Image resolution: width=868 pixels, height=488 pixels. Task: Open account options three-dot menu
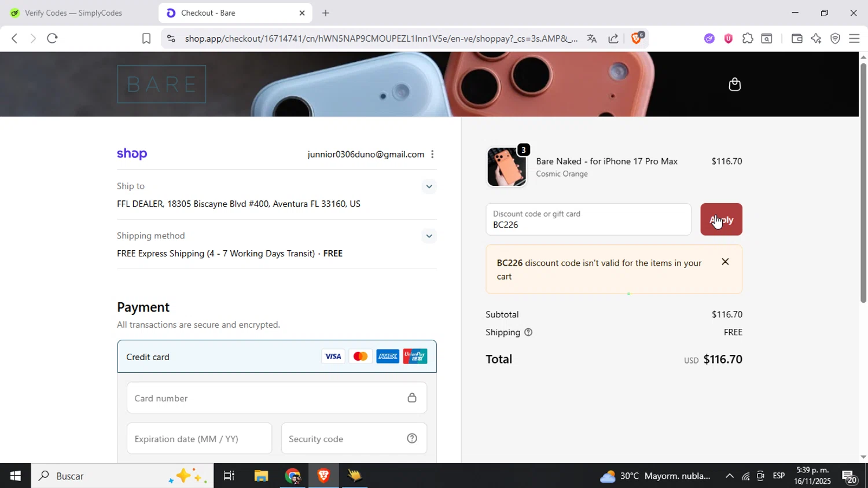pos(432,154)
